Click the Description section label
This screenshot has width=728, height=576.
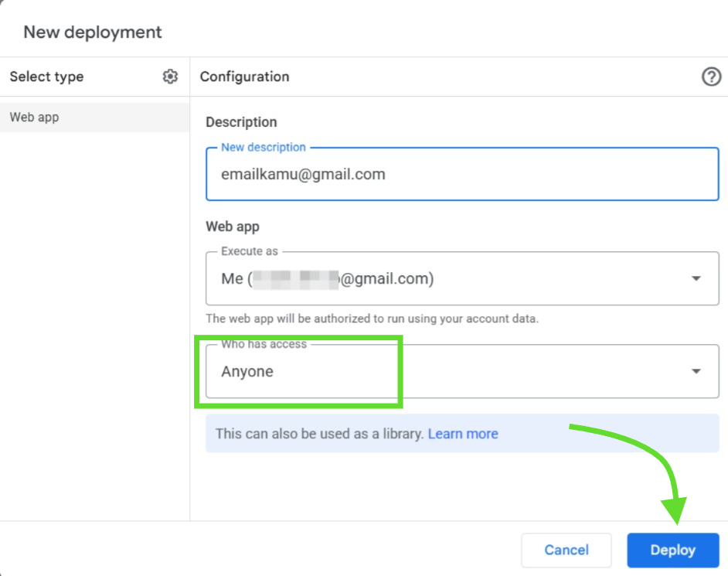(241, 121)
